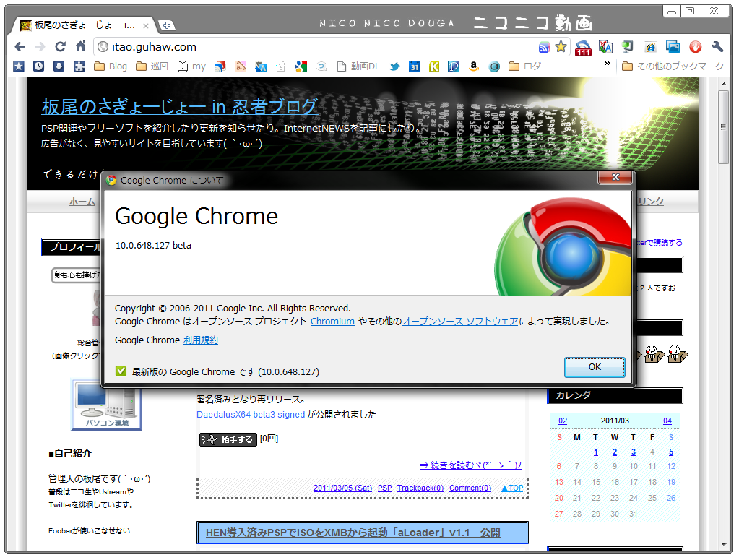Open the niconico TV 'my' bookmark
Screen dimensions: 739x560
coord(191,66)
